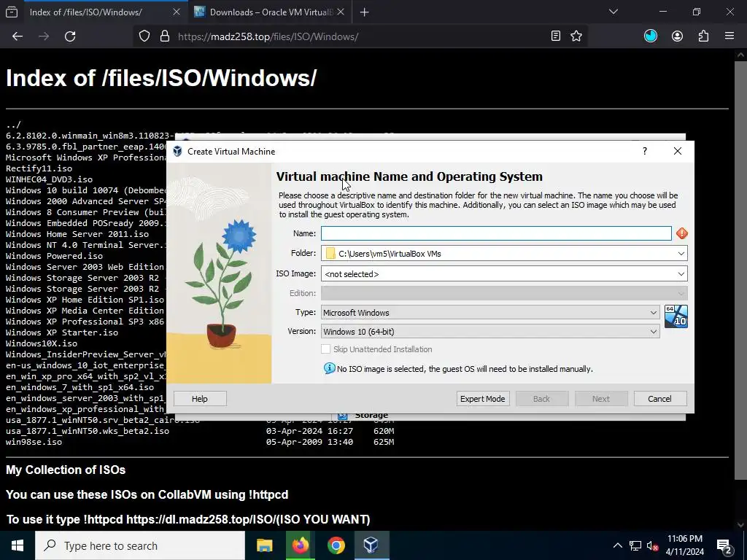The width and height of the screenshot is (747, 560).
Task: Reload the page with refresh icon
Action: coord(70,36)
